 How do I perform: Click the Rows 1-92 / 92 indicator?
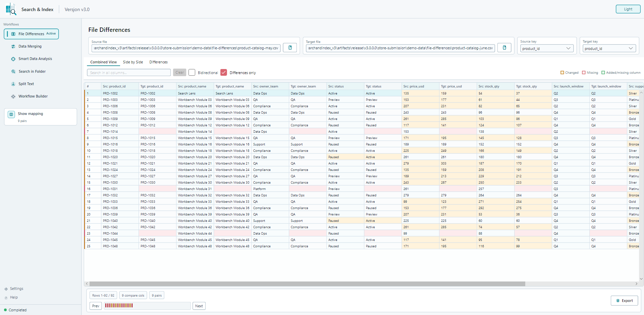click(103, 296)
